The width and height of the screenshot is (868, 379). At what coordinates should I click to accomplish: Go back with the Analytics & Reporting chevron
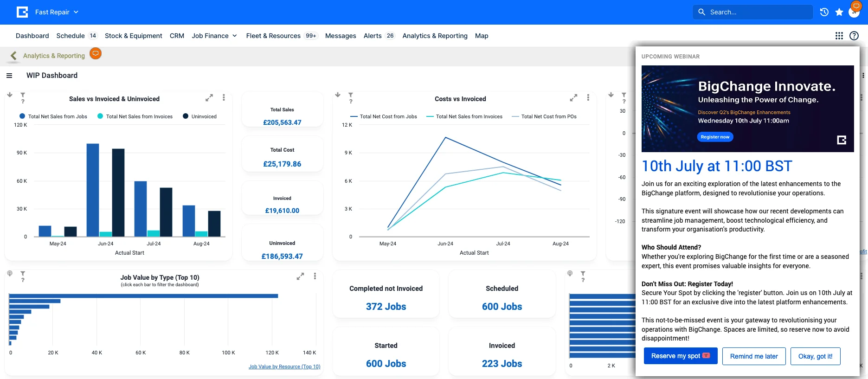[x=13, y=56]
